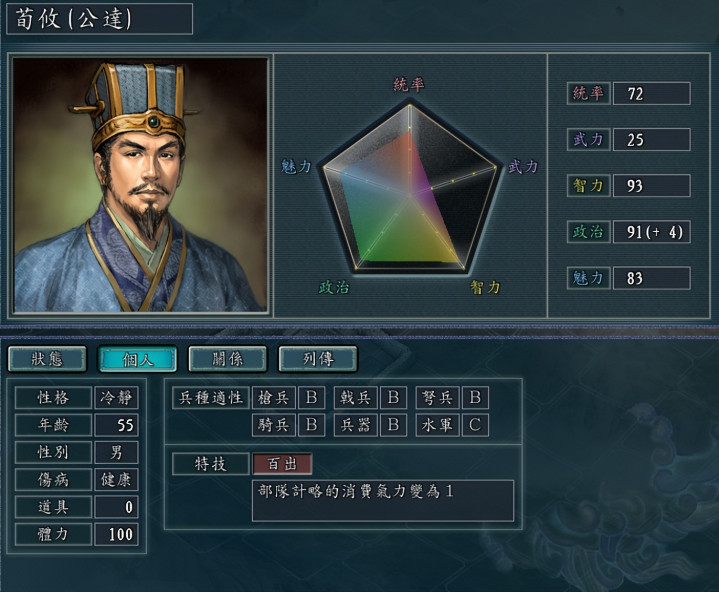
Task: Select the 智力 stat label box
Action: 588,186
